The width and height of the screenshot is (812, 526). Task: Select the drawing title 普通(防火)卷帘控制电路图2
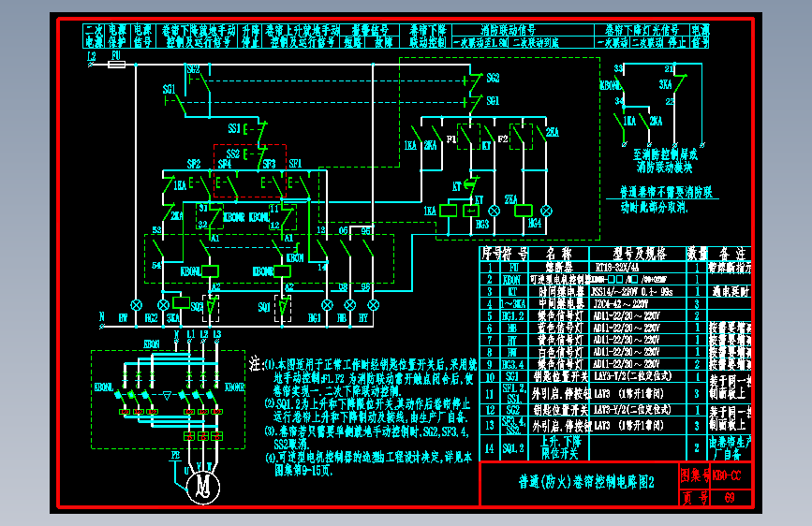pyautogui.click(x=586, y=483)
